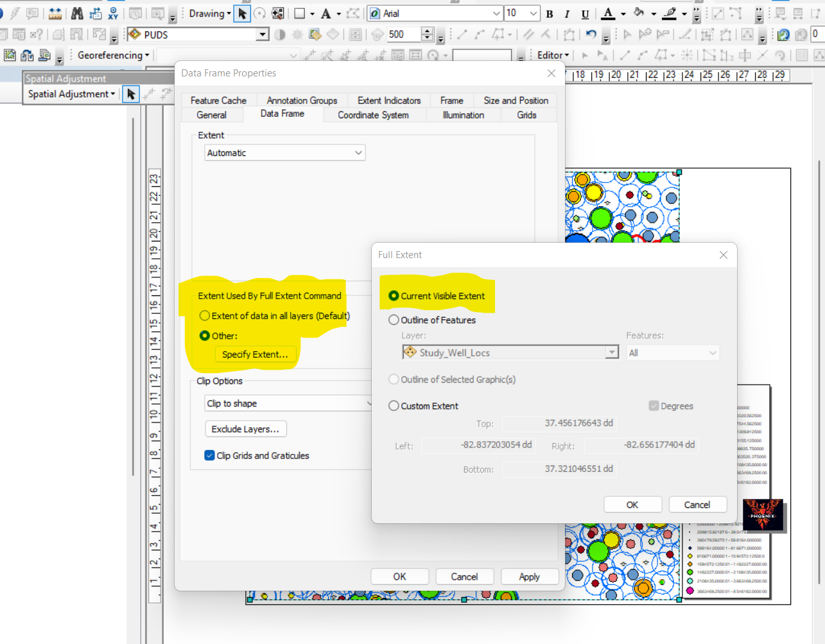This screenshot has width=825, height=644.
Task: Open the Georeferencing toolbar menu
Action: point(110,55)
